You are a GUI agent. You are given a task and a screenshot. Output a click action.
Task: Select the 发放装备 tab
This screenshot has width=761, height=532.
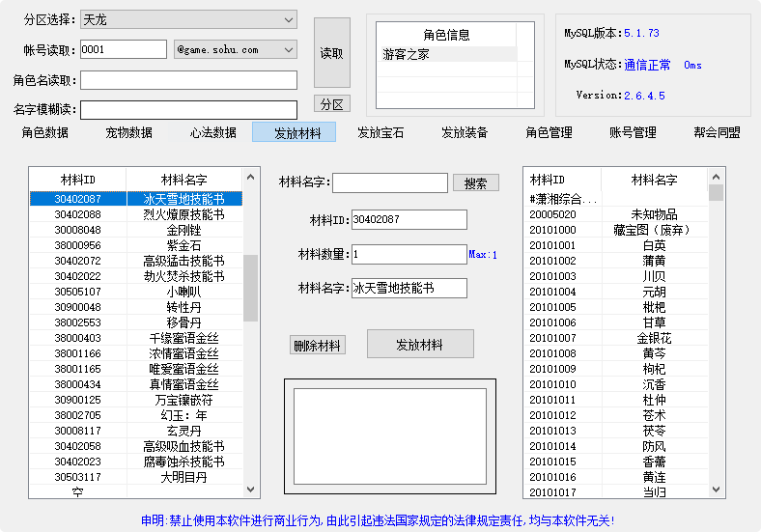[x=465, y=132]
